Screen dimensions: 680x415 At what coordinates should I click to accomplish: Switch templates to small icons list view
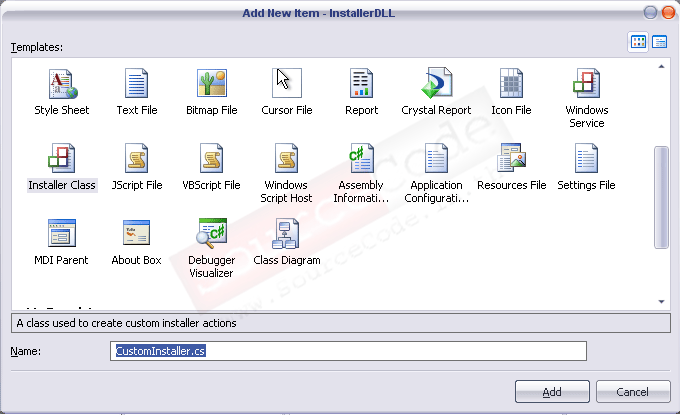click(659, 42)
